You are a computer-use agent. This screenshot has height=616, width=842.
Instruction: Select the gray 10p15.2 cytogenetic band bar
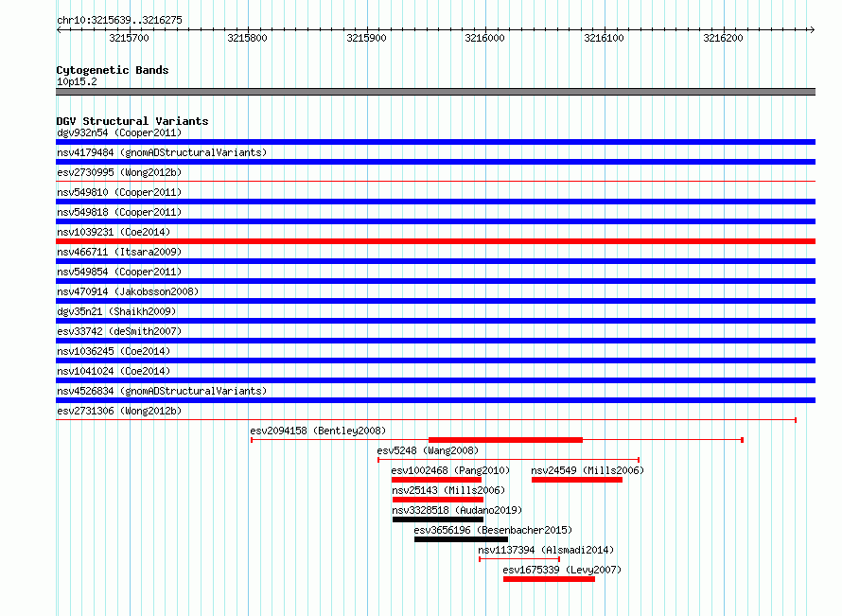tap(435, 92)
